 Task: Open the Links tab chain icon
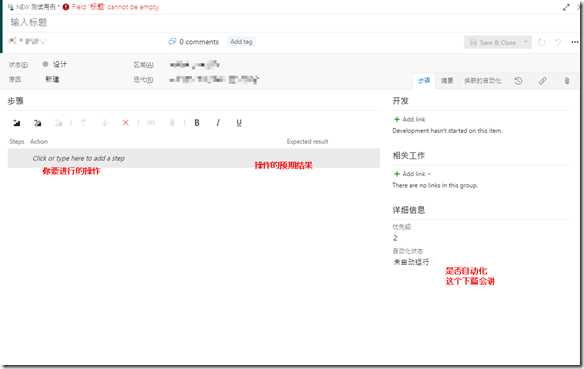[x=542, y=80]
